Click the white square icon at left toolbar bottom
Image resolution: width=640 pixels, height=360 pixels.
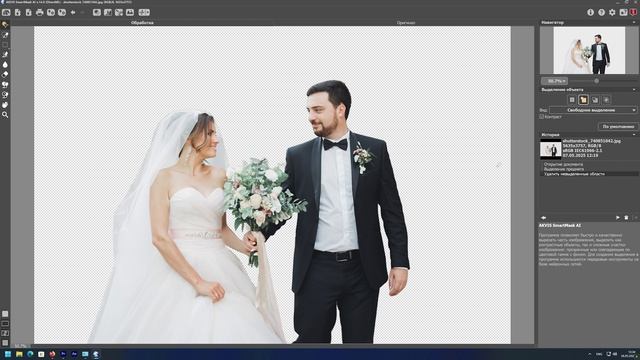5,314
